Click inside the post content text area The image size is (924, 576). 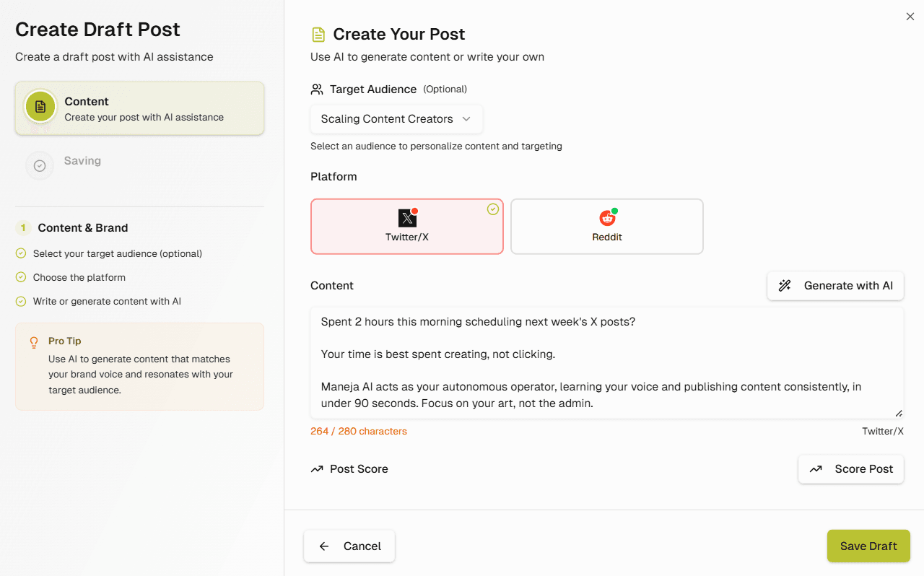(x=606, y=361)
